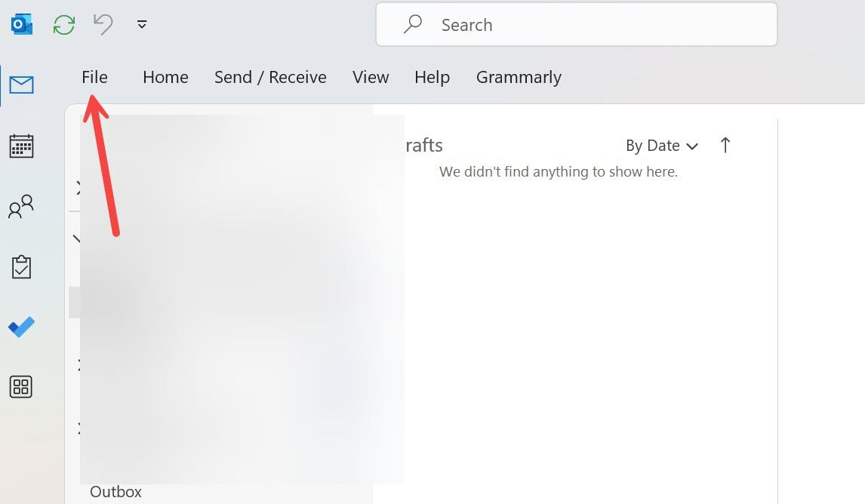Switch to the Calendar module

coord(20,146)
